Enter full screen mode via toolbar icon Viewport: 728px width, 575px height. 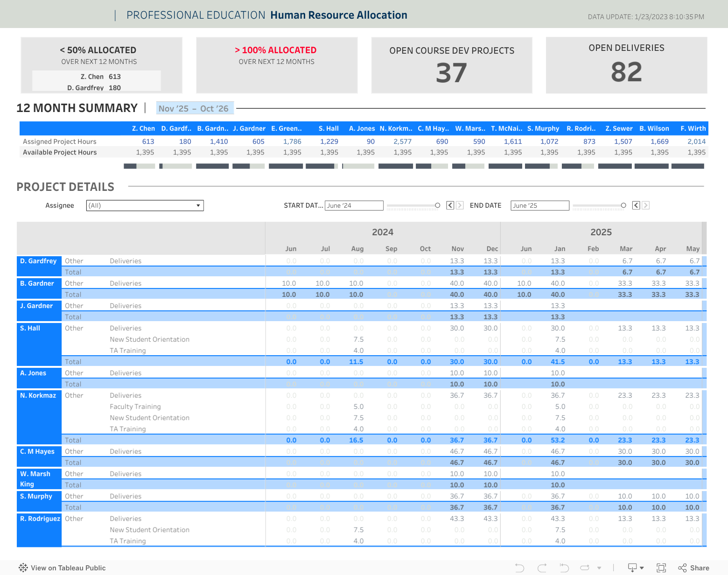point(661,568)
